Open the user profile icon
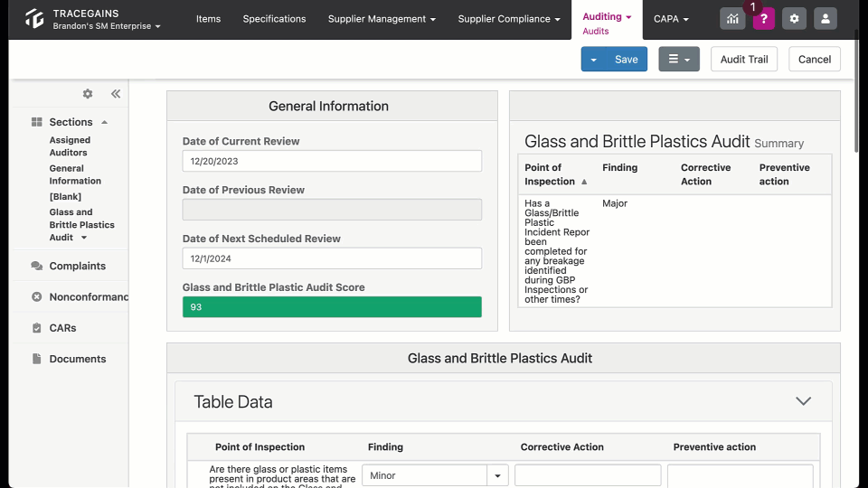This screenshot has height=488, width=868. [826, 19]
